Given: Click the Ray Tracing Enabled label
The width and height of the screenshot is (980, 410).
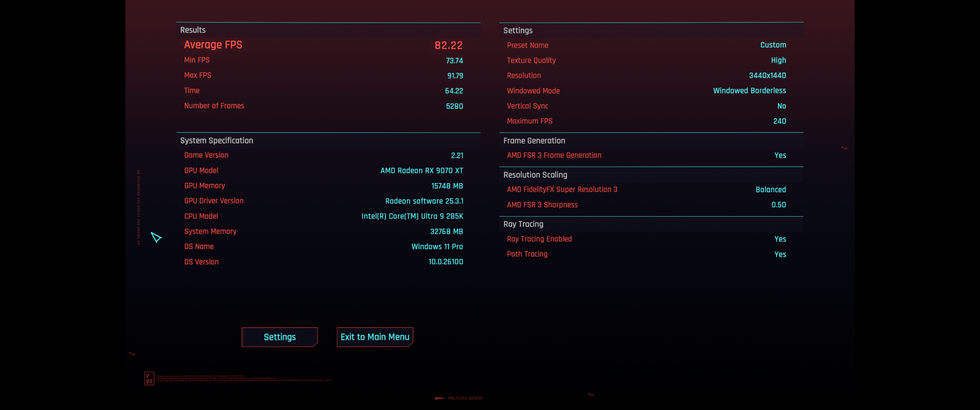Looking at the screenshot, I should coord(539,239).
